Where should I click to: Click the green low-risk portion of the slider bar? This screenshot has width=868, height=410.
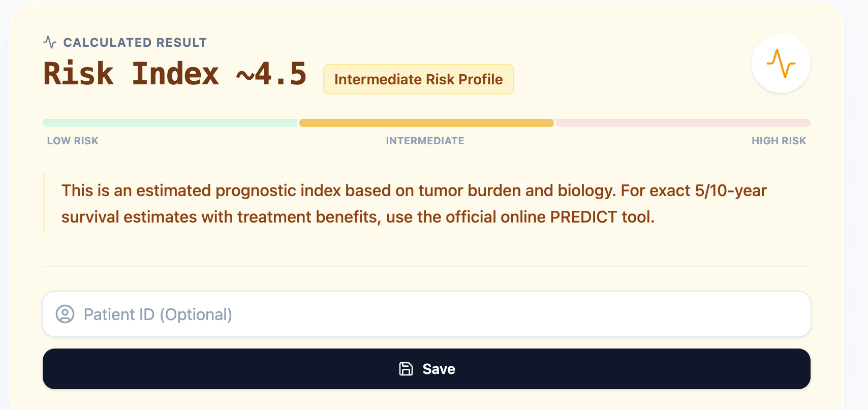coord(169,122)
